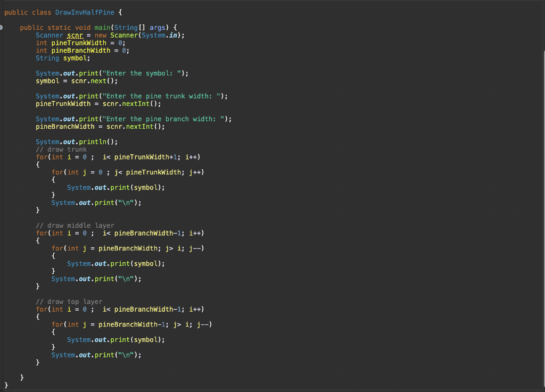545x392 pixels.
Task: Place cursor on 'int pineBranchWidth = 0;' line
Action: (82, 51)
